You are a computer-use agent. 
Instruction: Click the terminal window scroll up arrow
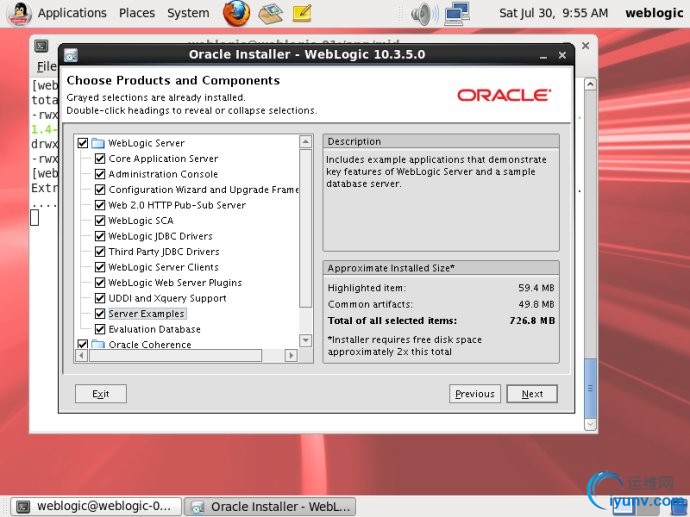pyautogui.click(x=590, y=84)
